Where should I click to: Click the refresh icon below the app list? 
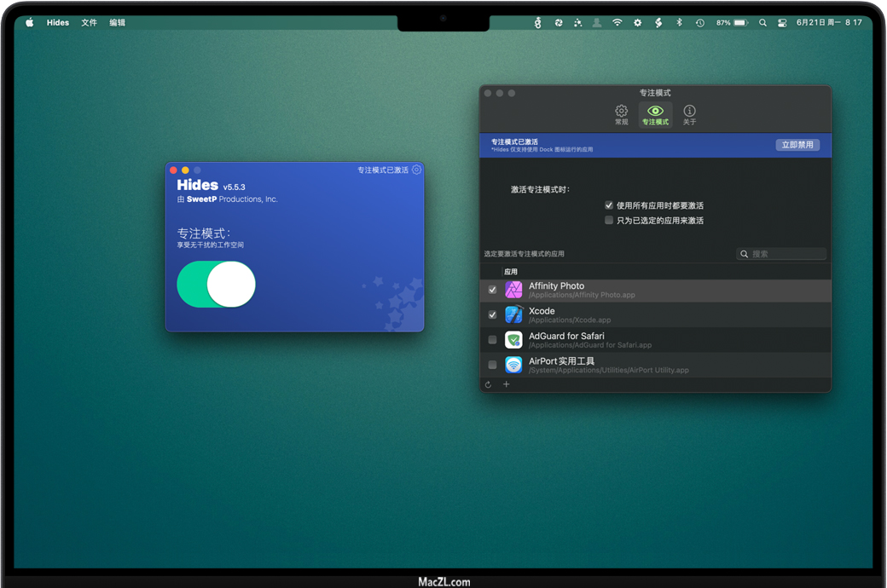click(x=489, y=384)
